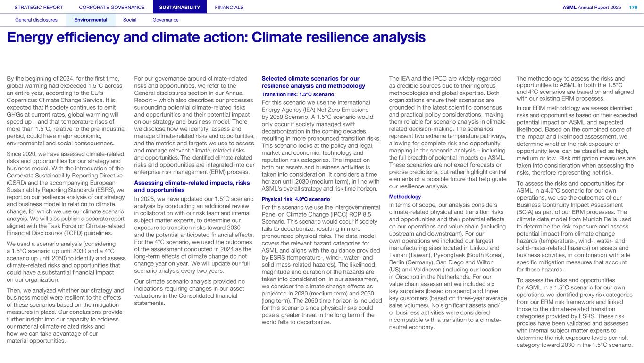Click the paragraph starting 'The IEA and the IPCC'
Image resolution: width=644 pixels, height=363 pixels.
tap(448, 132)
